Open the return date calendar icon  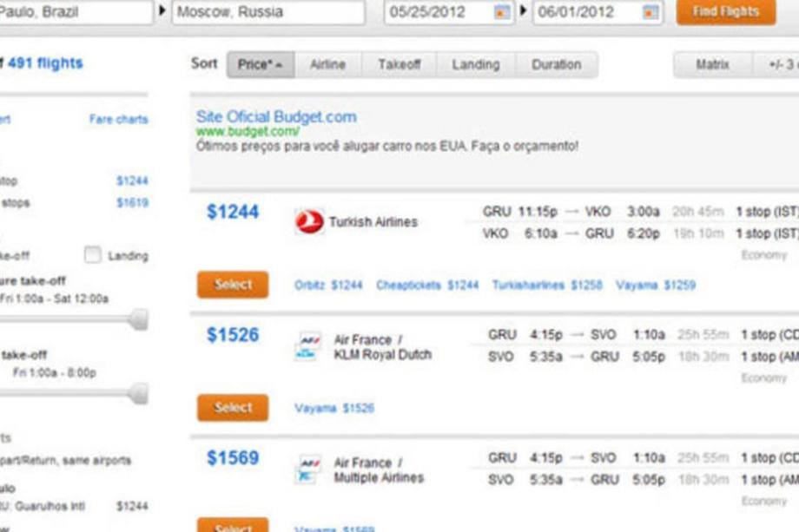[650, 11]
